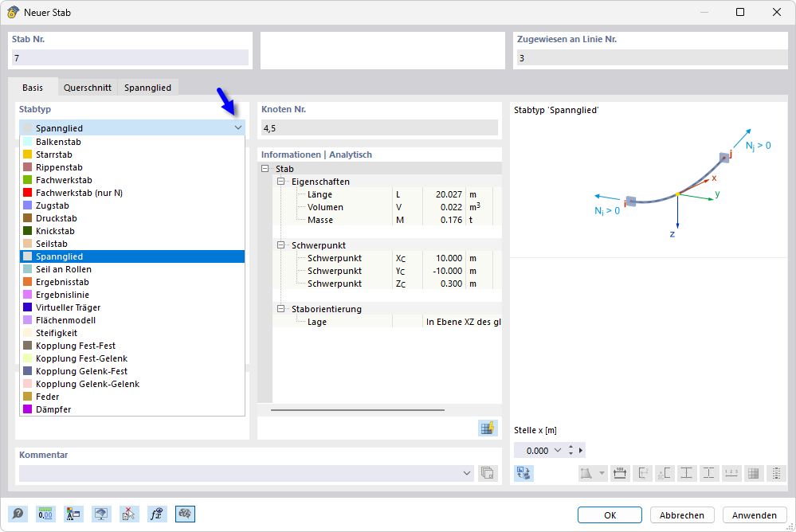Viewport: 796px width, 532px height.
Task: Show dimensions icon with 100 label
Action: coord(620,473)
